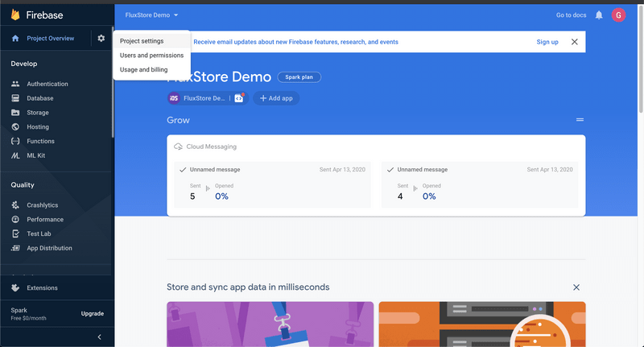
Task: Go to Crashlytics in Quality section
Action: click(42, 205)
